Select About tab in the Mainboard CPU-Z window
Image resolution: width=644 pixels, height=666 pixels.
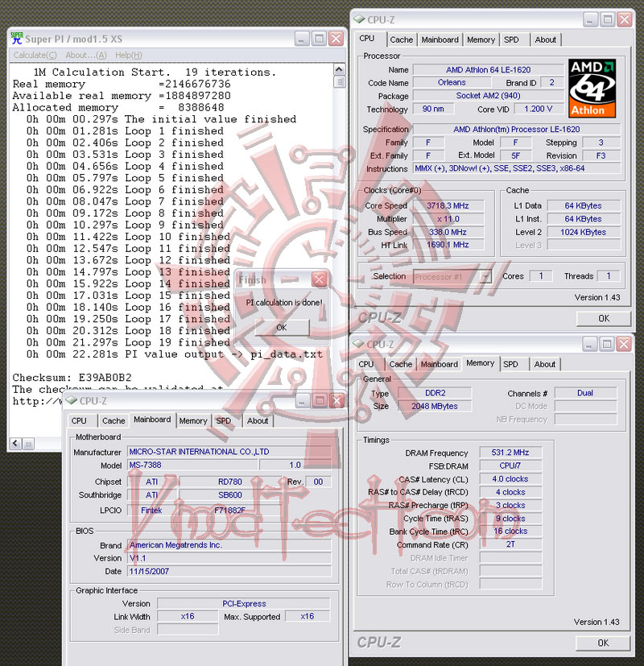tap(258, 421)
